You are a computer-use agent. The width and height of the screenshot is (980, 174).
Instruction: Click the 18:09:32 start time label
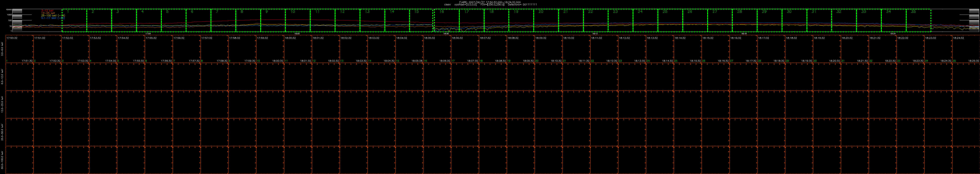(541, 38)
